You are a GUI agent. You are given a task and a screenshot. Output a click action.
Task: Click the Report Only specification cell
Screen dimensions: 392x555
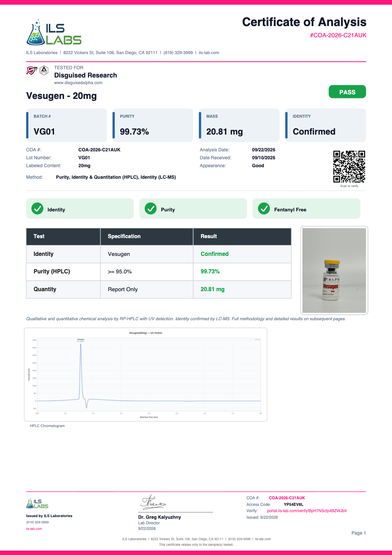(147, 290)
